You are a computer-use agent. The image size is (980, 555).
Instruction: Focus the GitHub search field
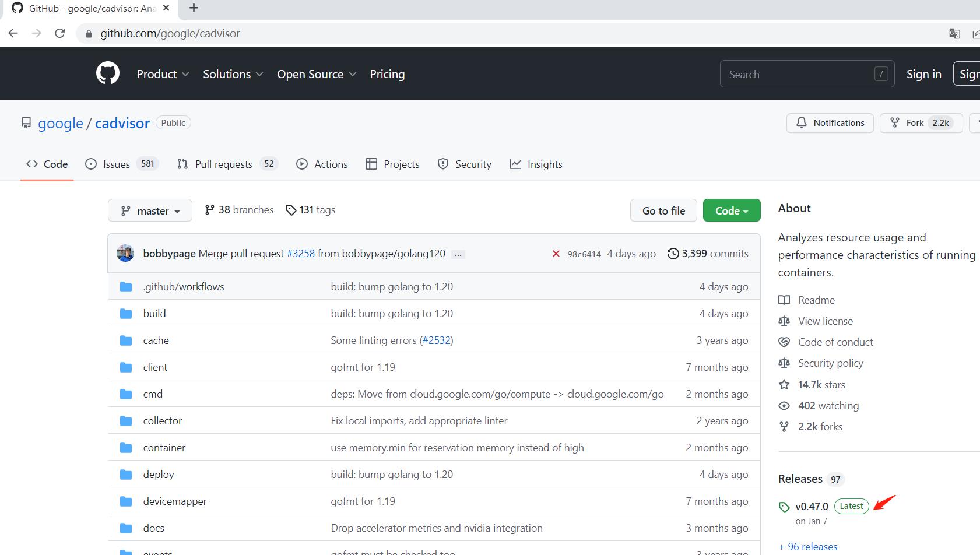[x=807, y=74]
